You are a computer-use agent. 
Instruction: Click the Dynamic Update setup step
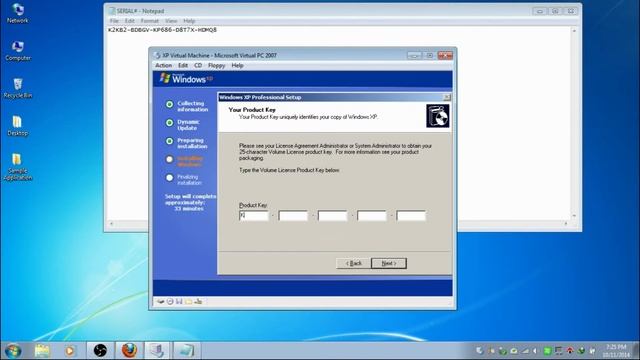click(x=183, y=125)
